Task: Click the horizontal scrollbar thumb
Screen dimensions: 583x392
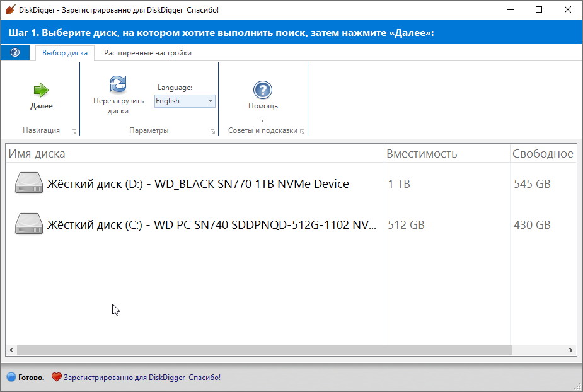Action: [x=265, y=350]
